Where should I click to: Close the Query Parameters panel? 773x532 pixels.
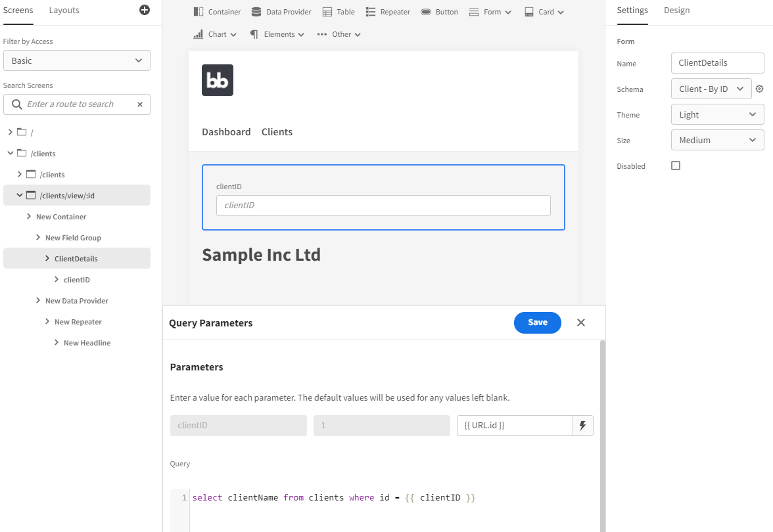[x=581, y=322]
